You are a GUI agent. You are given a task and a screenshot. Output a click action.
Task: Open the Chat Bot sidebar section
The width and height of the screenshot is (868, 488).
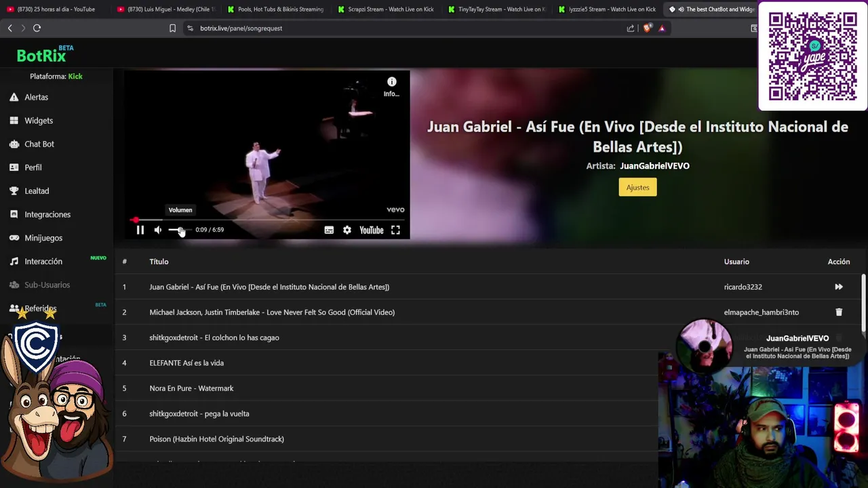(x=39, y=144)
